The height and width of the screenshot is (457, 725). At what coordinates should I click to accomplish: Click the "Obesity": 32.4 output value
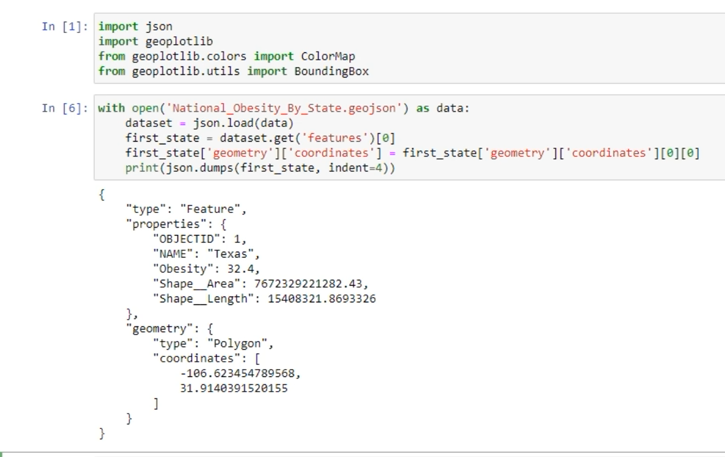coord(243,269)
